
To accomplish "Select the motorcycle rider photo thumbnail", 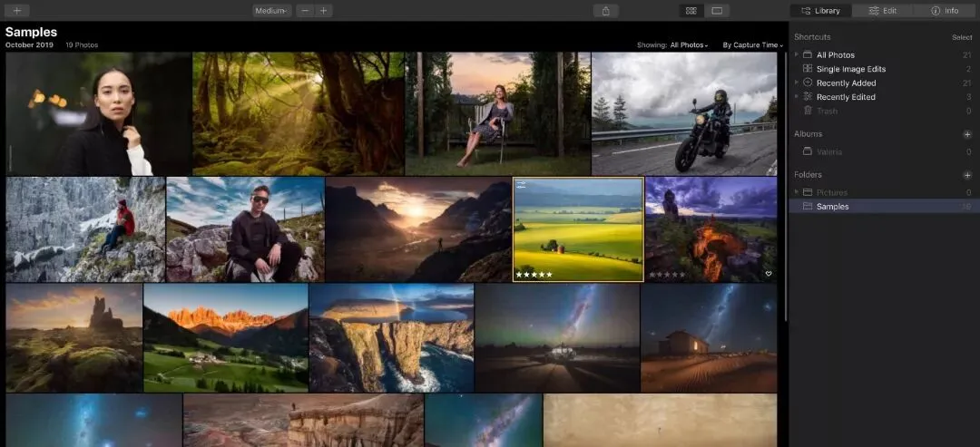I will click(684, 113).
